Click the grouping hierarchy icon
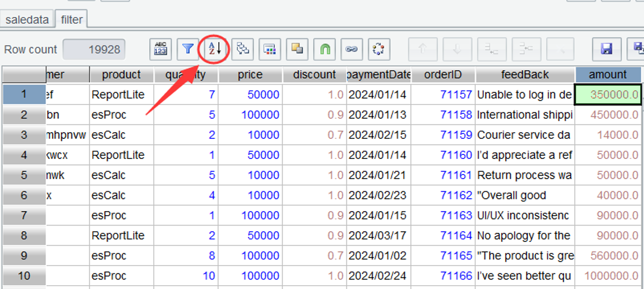 (x=243, y=49)
